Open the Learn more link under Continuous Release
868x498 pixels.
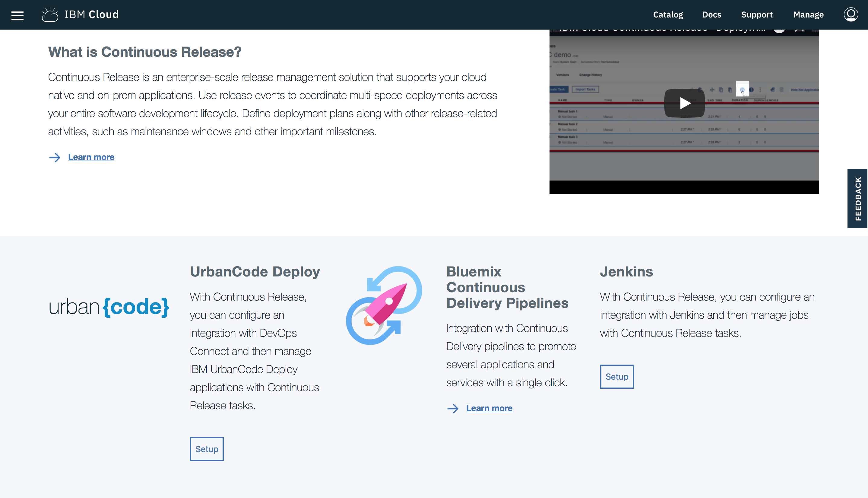click(x=91, y=157)
